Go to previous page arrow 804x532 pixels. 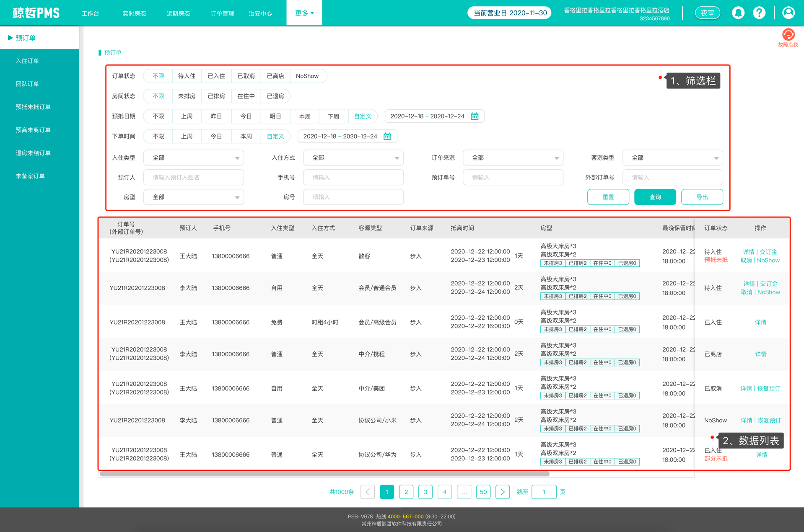pos(368,492)
